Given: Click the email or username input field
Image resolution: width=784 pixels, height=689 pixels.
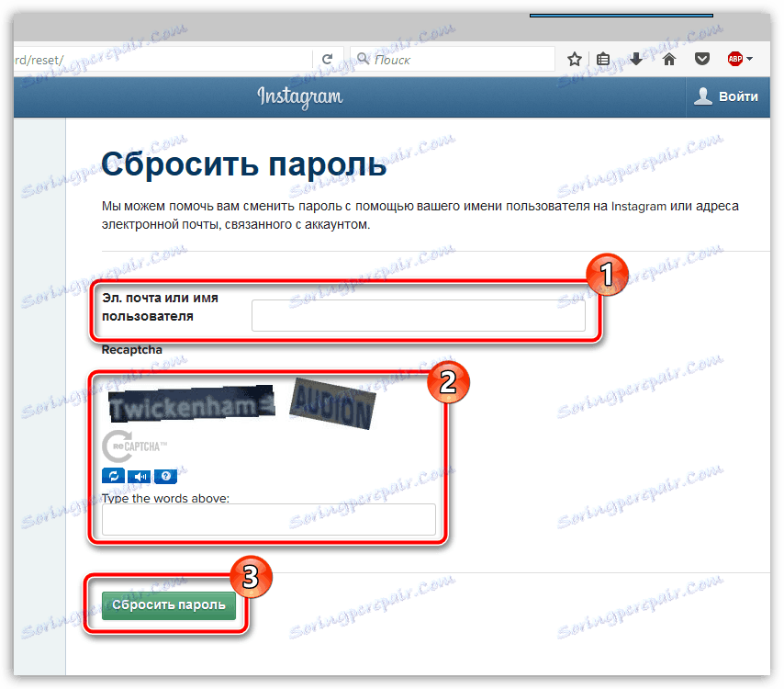Looking at the screenshot, I should tap(418, 316).
